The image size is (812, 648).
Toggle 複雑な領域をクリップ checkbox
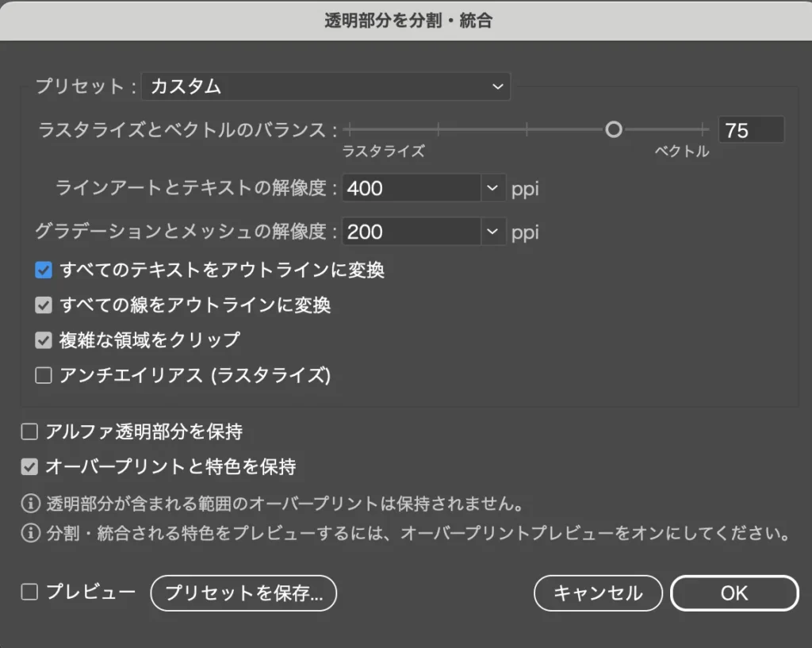tap(44, 340)
